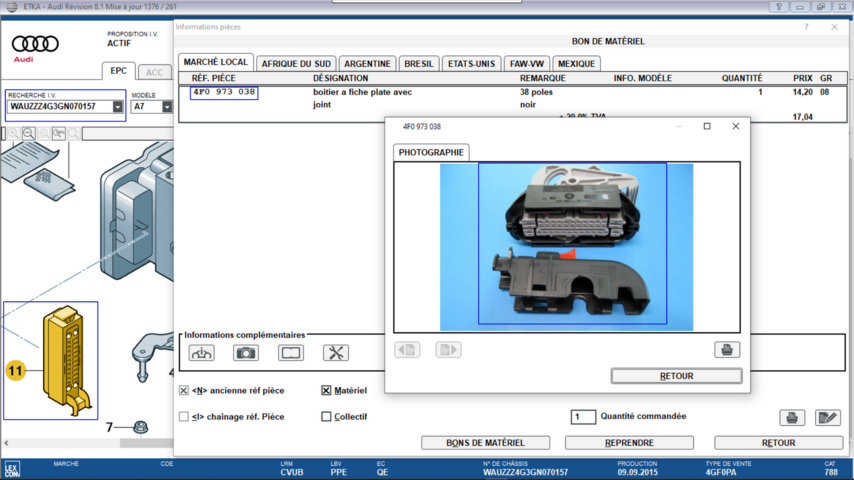Screen dimensions: 854x480
Task: Click the zoom-out magnifier icon
Action: (29, 133)
